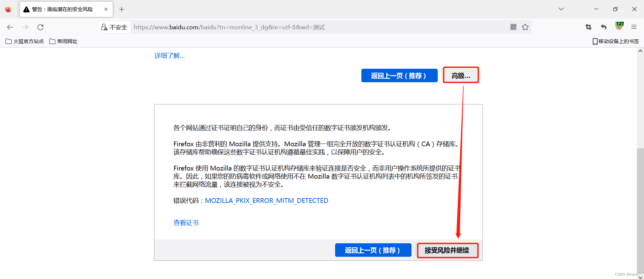
Task: Select the 警告：面临潜在的安全风险 tab
Action: [66, 9]
